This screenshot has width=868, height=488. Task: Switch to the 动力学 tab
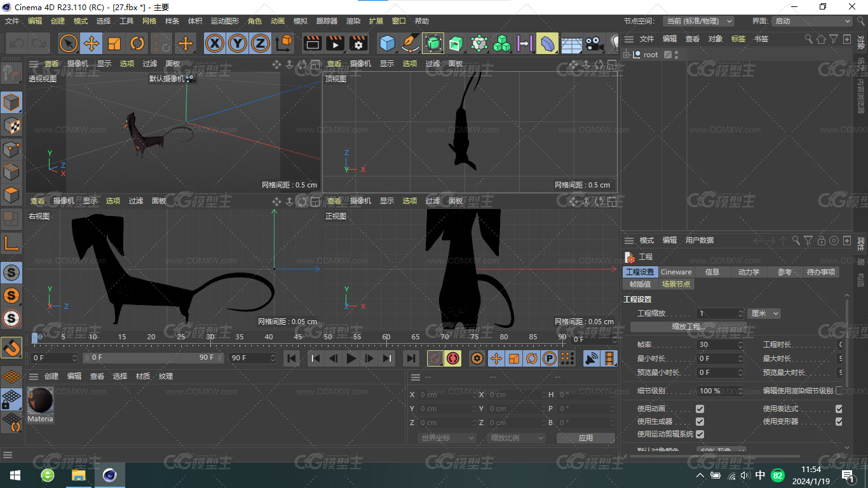tap(749, 272)
